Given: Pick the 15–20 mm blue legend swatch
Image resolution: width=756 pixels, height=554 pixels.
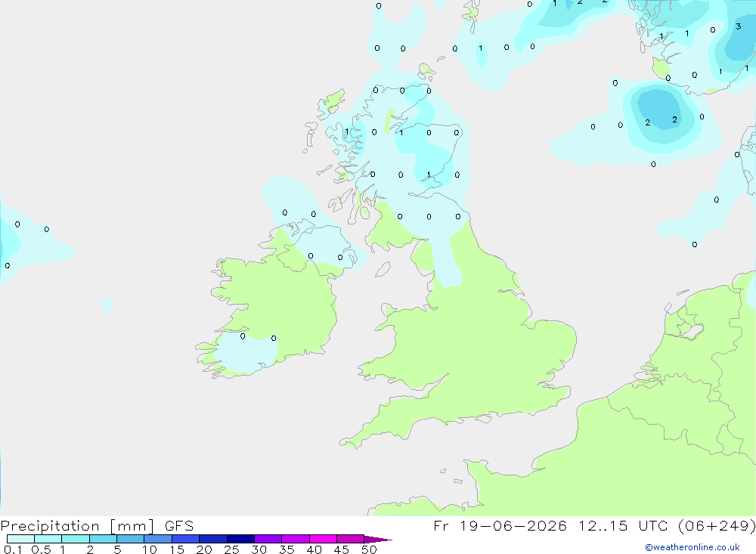Looking at the screenshot, I should coord(186,539).
